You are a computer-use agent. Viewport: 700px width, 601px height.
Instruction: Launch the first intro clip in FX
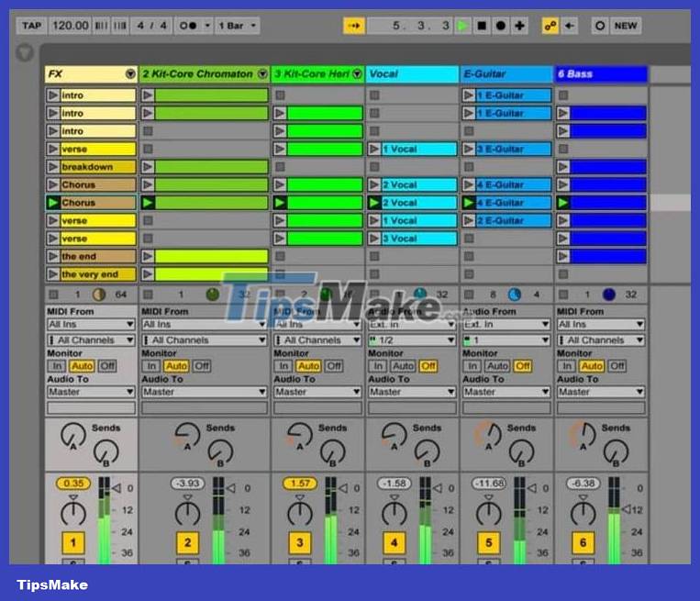tap(53, 95)
